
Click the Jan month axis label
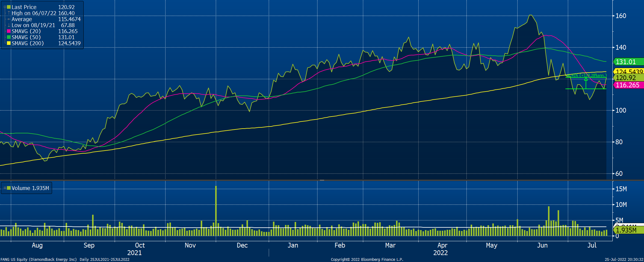pos(293,245)
